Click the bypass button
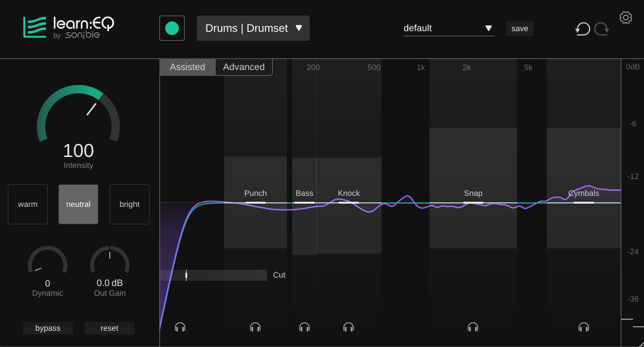This screenshot has width=644, height=347. (48, 328)
